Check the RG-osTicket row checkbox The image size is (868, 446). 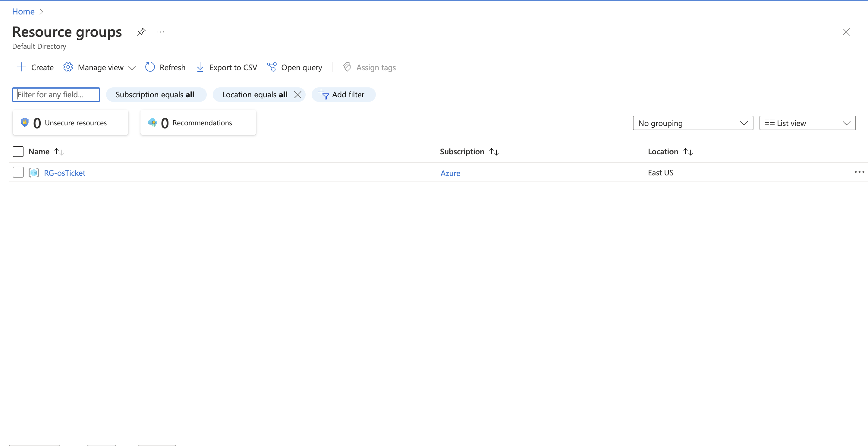18,172
